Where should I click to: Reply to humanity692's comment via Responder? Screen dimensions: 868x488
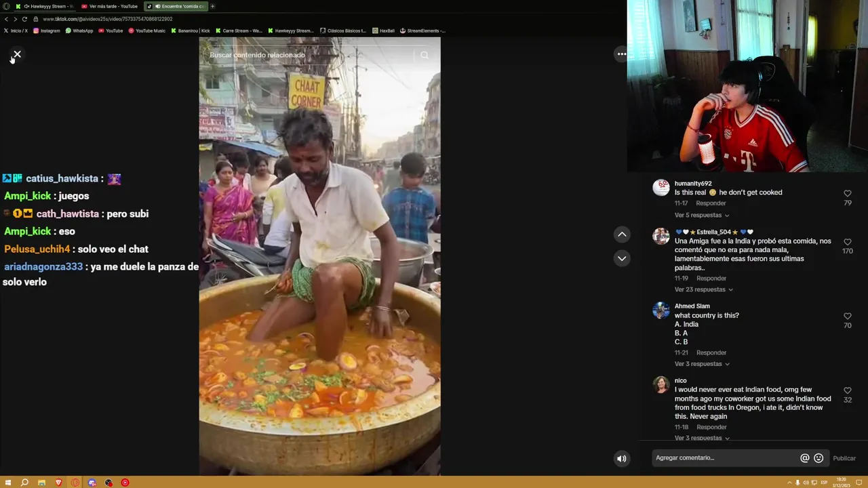711,203
